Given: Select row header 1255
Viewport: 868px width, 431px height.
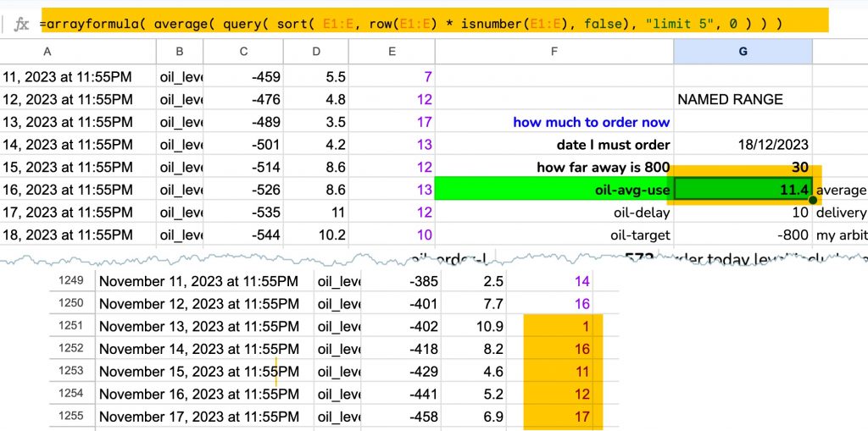Looking at the screenshot, I should coord(72,416).
